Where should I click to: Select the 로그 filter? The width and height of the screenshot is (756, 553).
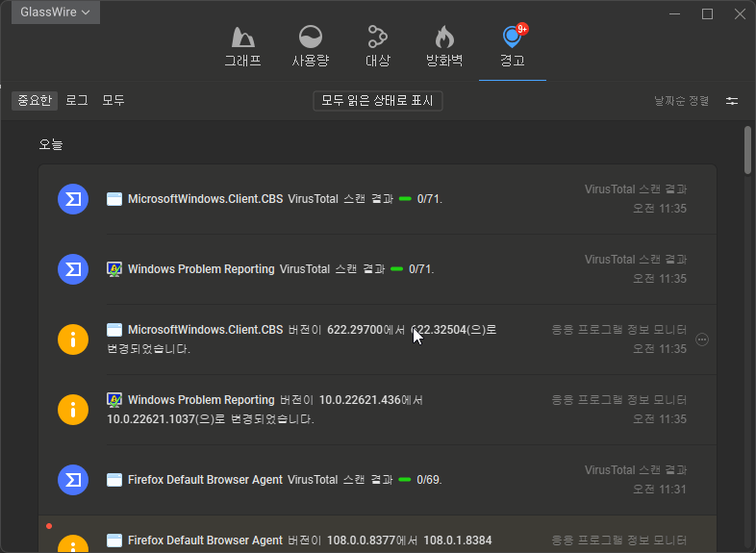[x=77, y=100]
